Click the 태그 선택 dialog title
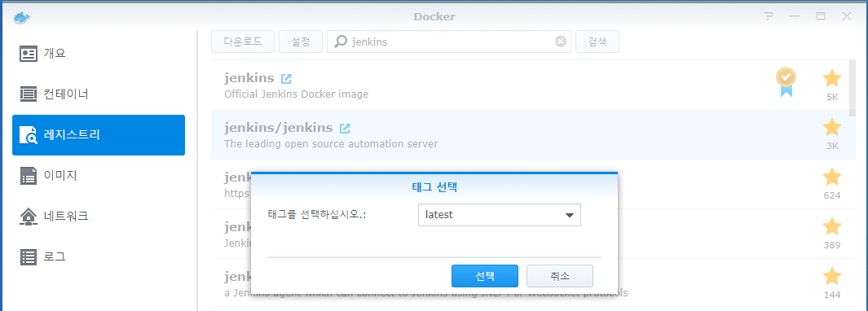This screenshot has width=868, height=311. click(434, 187)
